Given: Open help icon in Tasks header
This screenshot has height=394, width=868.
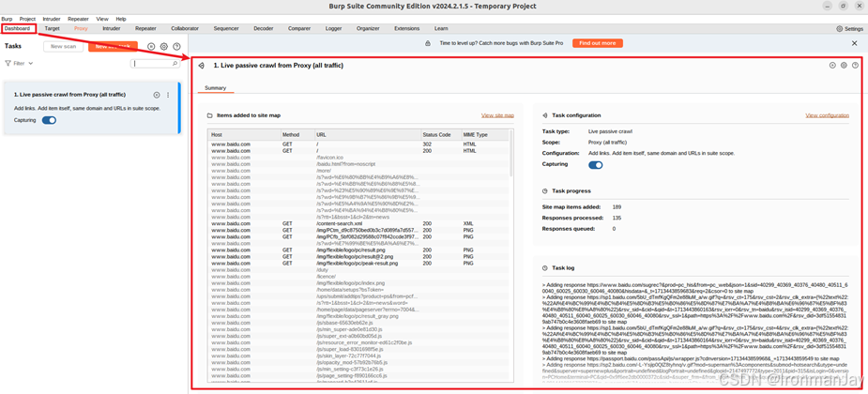Looking at the screenshot, I should [176, 47].
